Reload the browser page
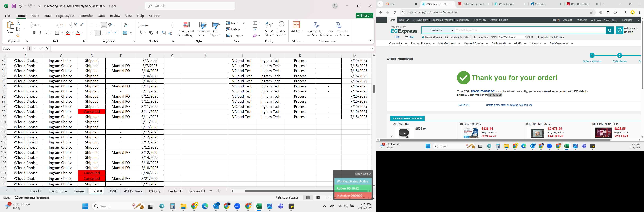Image resolution: width=644 pixels, height=212 pixels. pyautogui.click(x=395, y=12)
